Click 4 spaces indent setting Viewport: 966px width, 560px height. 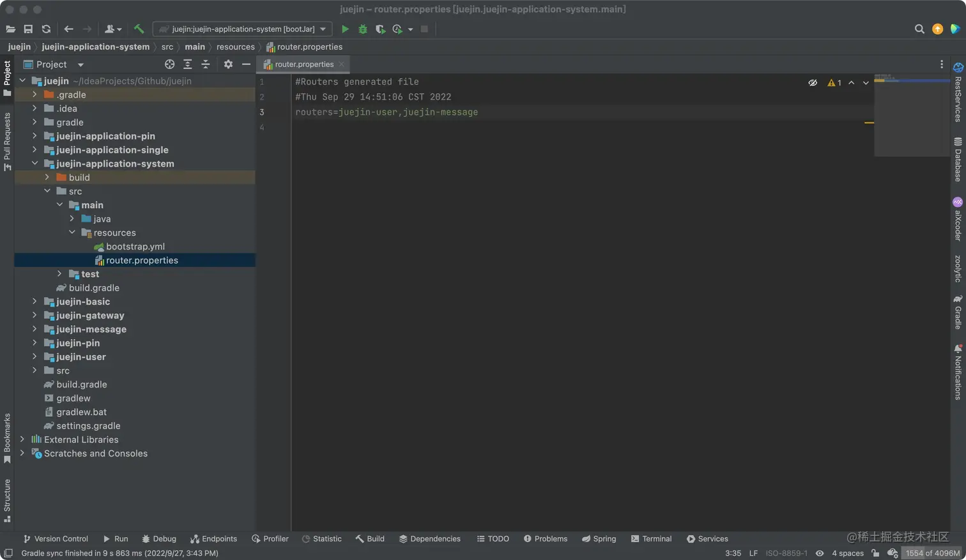[x=848, y=553]
